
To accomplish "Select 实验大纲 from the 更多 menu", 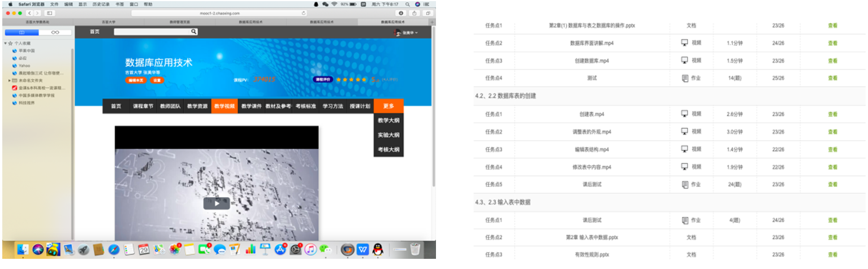I will tap(388, 135).
